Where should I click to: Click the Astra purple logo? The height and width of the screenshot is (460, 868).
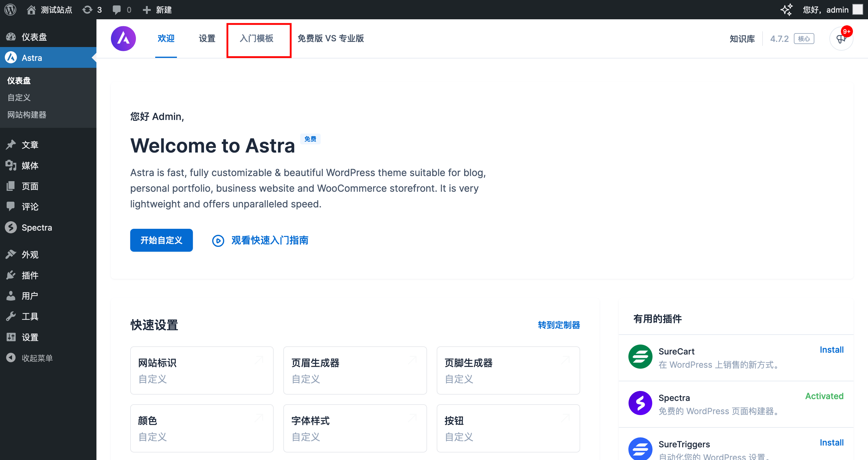point(123,38)
